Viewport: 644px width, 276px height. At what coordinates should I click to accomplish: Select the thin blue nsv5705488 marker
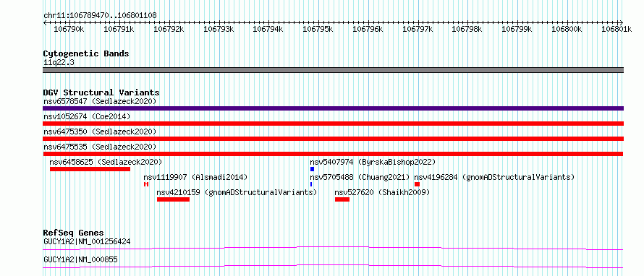coord(311,184)
